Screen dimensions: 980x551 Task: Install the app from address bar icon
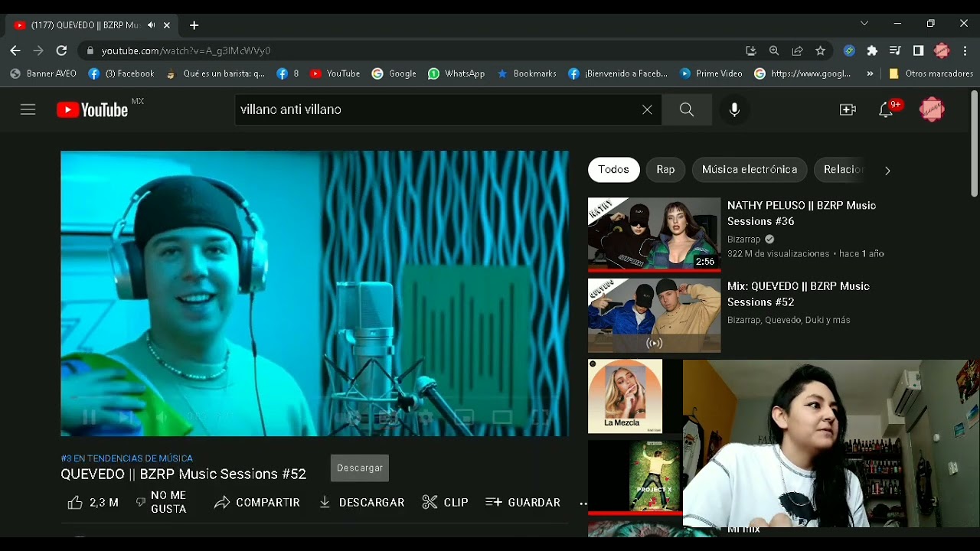751,51
